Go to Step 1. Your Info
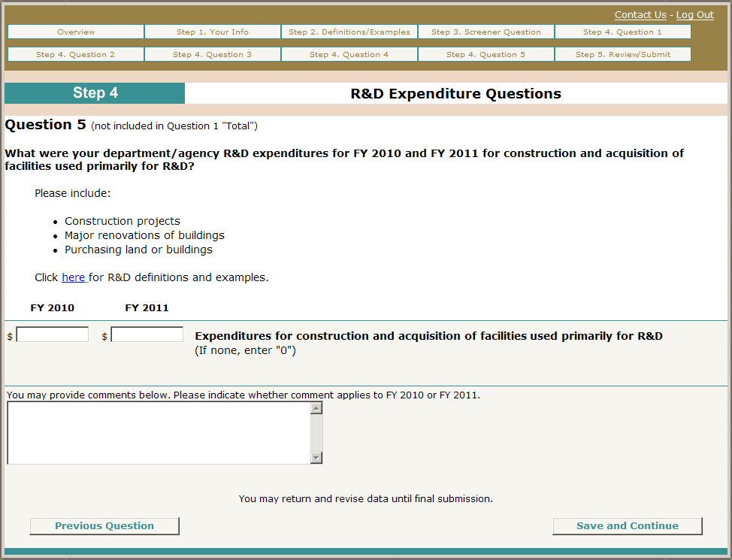This screenshot has width=732, height=560. [213, 32]
